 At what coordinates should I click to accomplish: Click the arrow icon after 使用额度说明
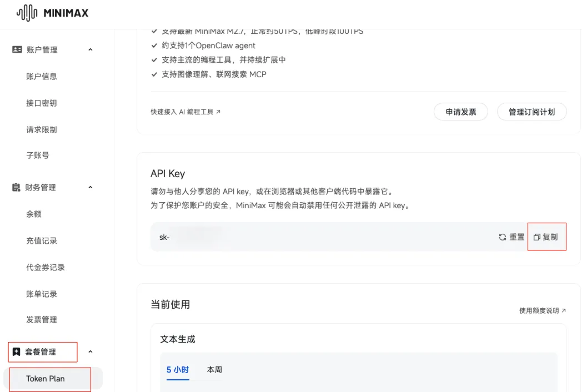coord(564,310)
